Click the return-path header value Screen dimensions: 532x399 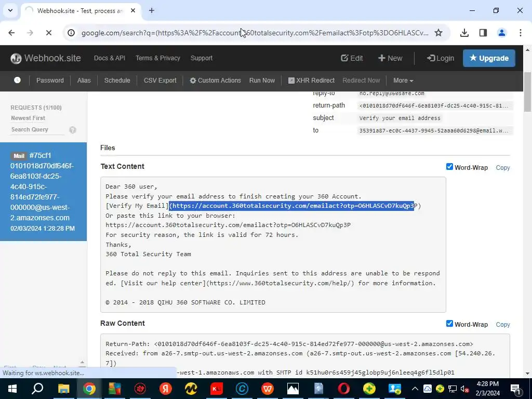pyautogui.click(x=434, y=106)
